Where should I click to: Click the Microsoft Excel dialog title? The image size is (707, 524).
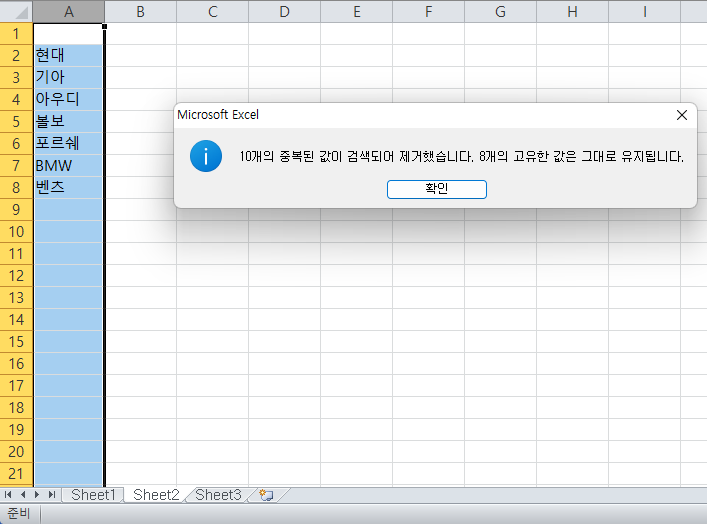point(218,115)
